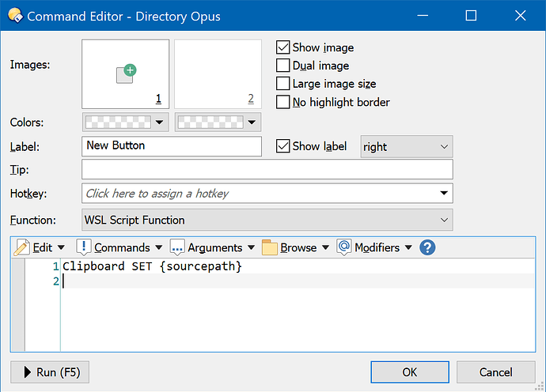Expand the Hotkey dropdown arrow
The image size is (546, 392).
442,194
